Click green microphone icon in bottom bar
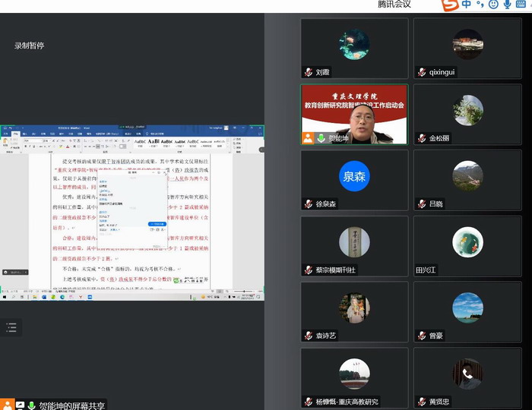 tap(32, 405)
